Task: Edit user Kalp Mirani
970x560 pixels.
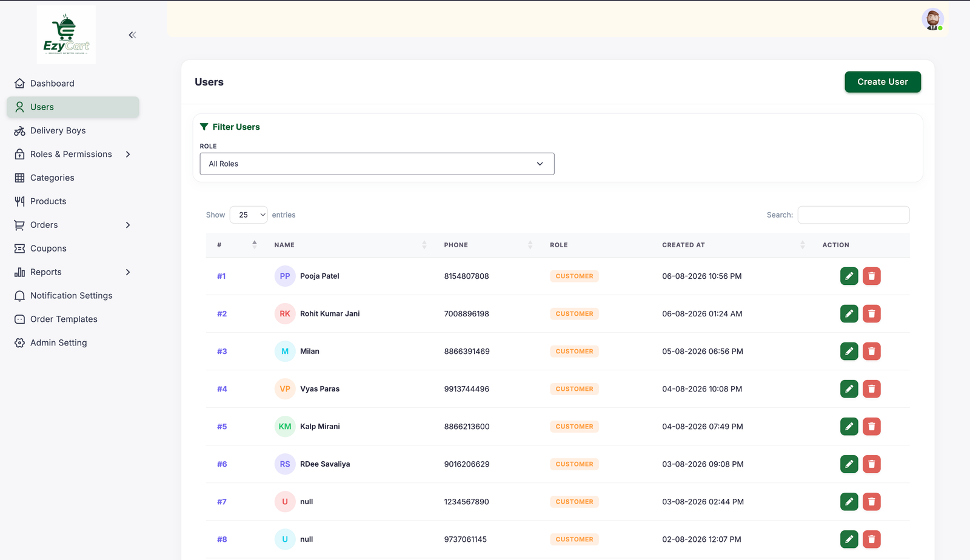Action: [849, 427]
